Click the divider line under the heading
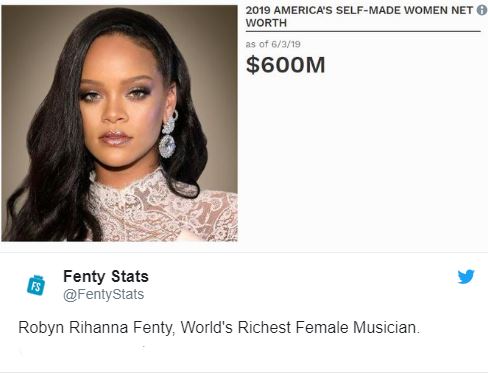The image size is (488, 376). point(363,31)
